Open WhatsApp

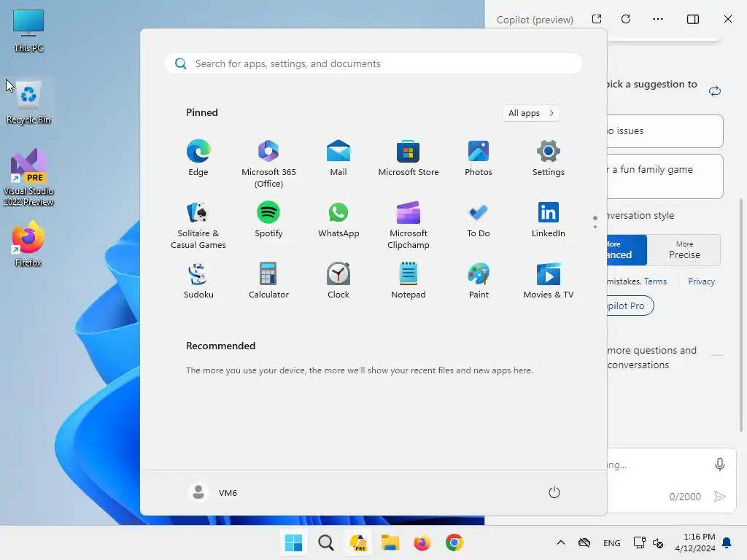(338, 219)
